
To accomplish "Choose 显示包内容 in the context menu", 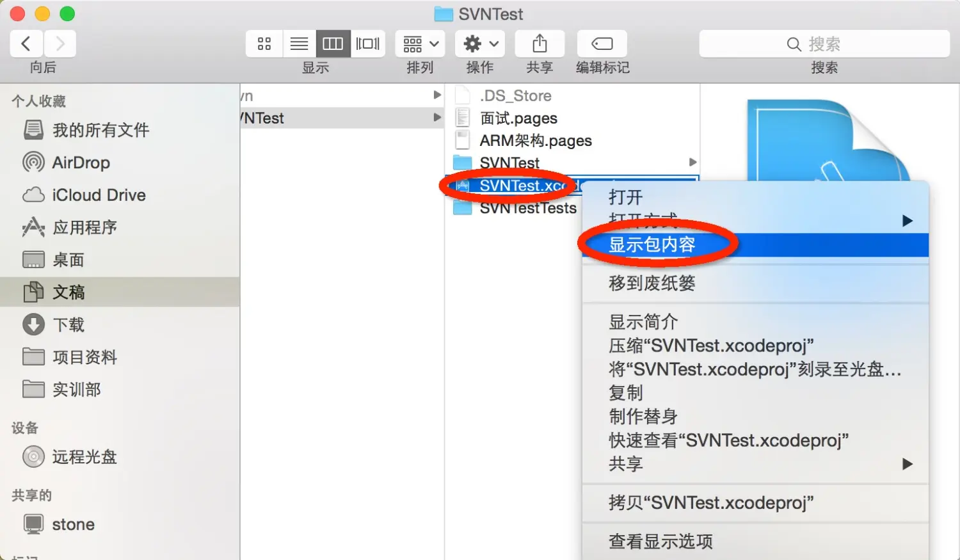I will point(755,244).
